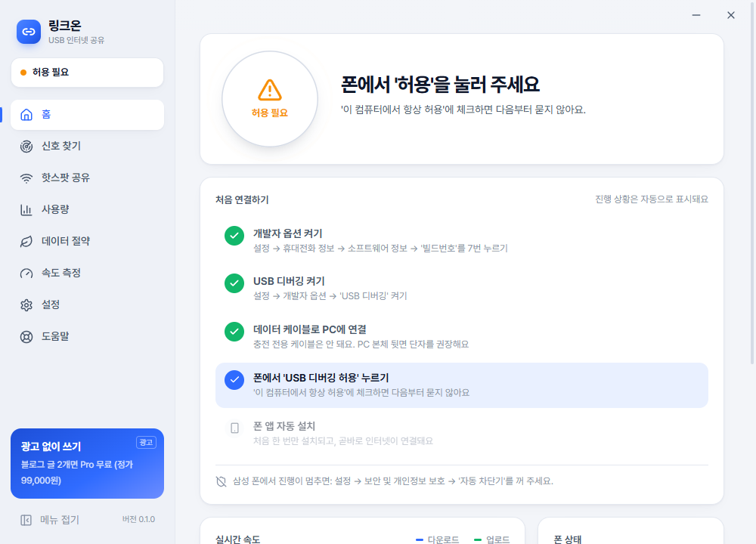Click the crossed-out shield icon by Samsung tip
This screenshot has width=756, height=544.
coord(222,481)
